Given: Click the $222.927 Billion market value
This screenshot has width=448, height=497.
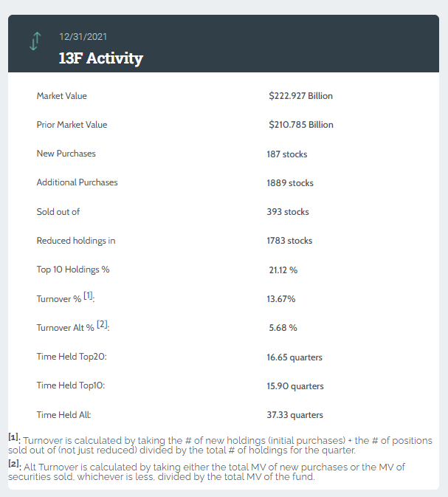Looking at the screenshot, I should tap(301, 96).
